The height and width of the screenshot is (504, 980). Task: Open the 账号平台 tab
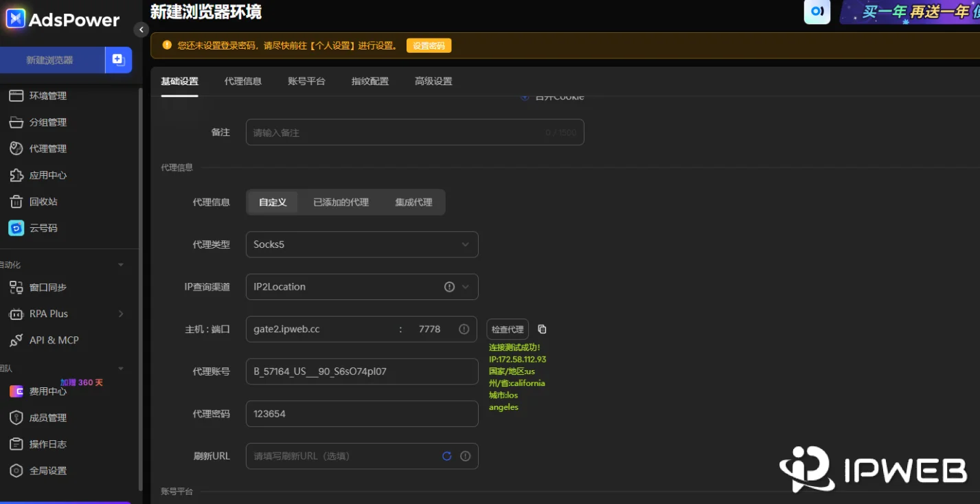tap(307, 81)
